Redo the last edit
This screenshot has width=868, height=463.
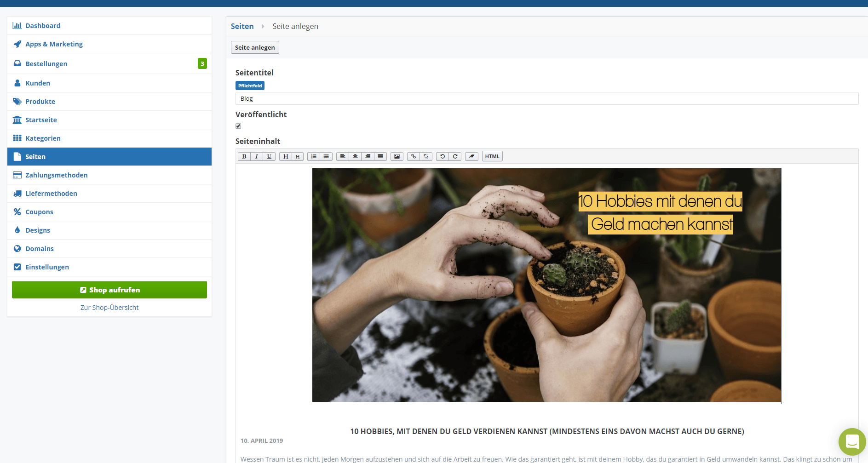point(455,156)
